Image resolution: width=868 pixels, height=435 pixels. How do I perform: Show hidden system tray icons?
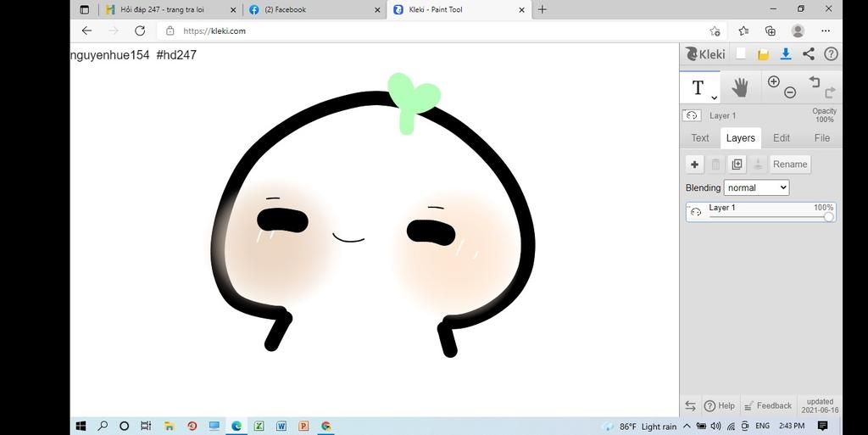tap(687, 427)
